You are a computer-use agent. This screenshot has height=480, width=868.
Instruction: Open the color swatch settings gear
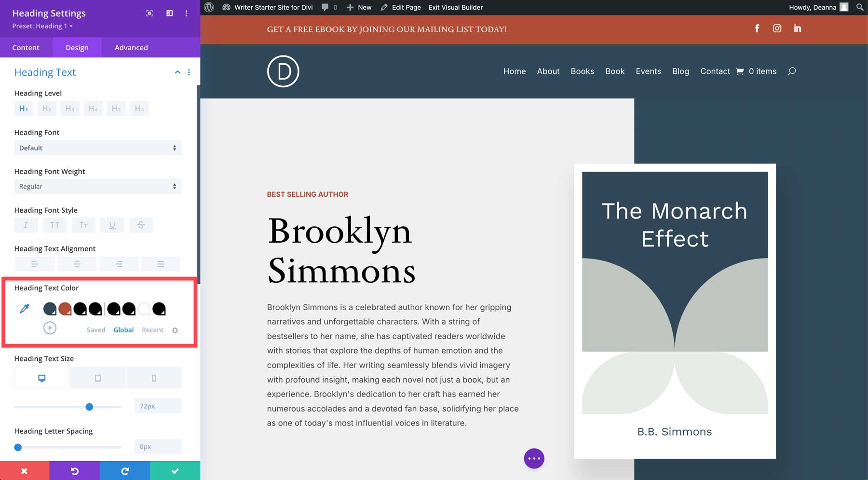coord(175,330)
